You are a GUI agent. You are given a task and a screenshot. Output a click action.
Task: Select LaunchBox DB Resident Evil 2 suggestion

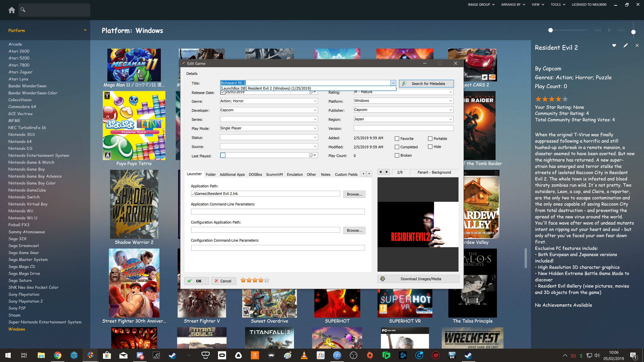308,88
